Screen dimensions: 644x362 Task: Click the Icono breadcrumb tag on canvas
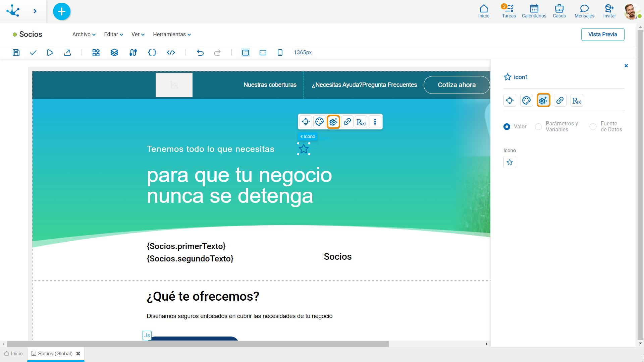pos(308,136)
